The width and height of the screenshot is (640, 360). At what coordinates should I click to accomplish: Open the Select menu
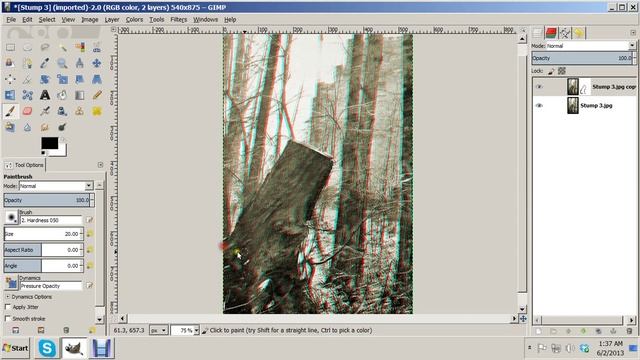click(x=47, y=20)
